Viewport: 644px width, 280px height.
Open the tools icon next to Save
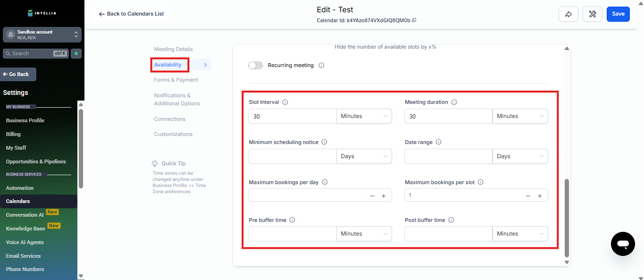593,14
